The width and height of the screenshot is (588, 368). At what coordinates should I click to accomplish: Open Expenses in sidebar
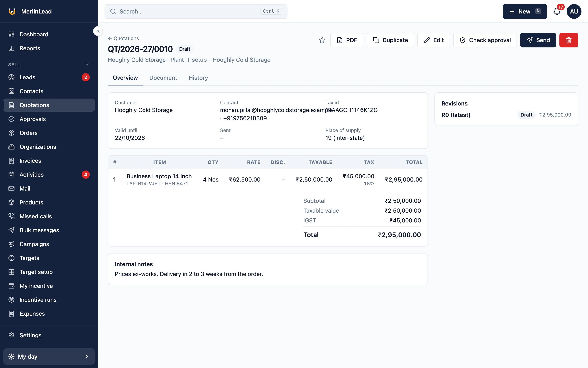point(49,313)
